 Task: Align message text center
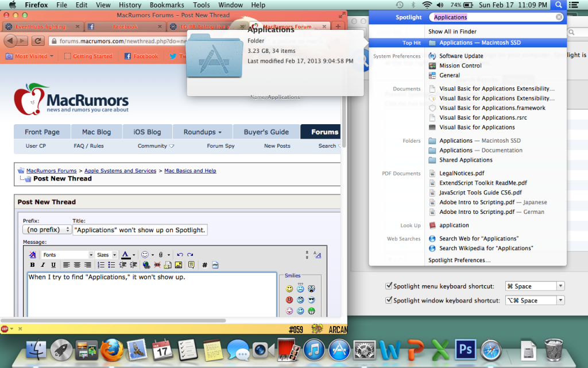[77, 265]
